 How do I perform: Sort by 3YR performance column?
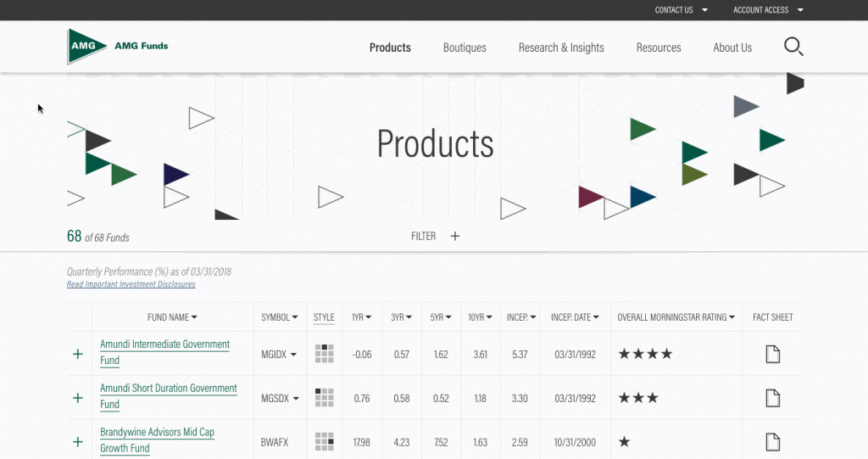[401, 317]
